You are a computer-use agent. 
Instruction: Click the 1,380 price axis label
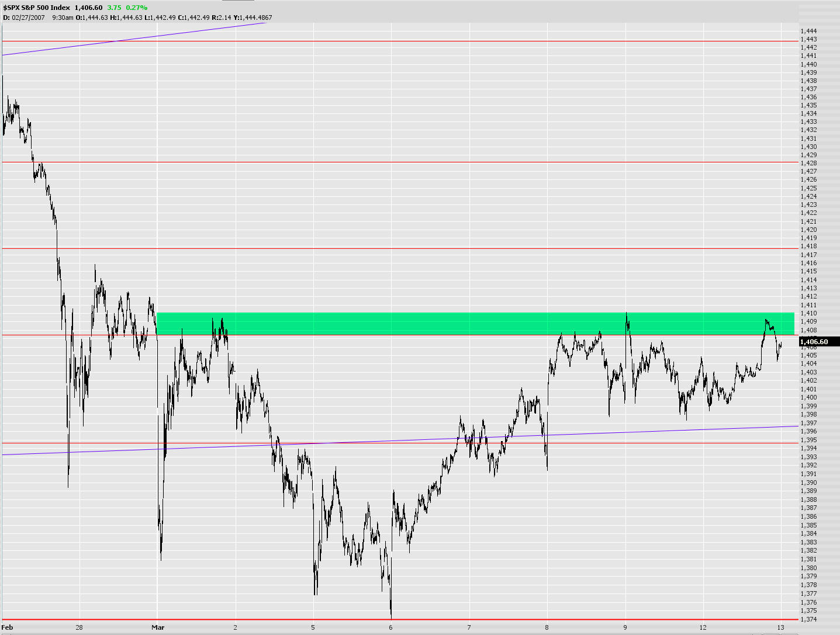coord(808,568)
